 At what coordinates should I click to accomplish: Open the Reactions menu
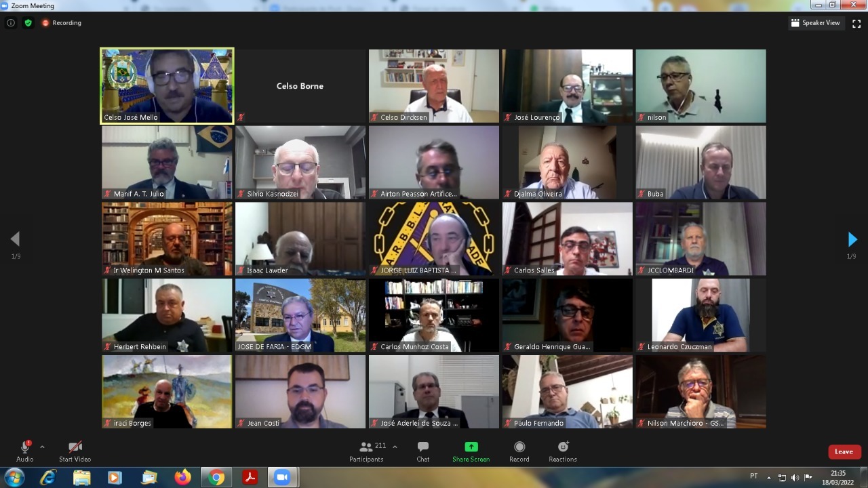coord(563,451)
